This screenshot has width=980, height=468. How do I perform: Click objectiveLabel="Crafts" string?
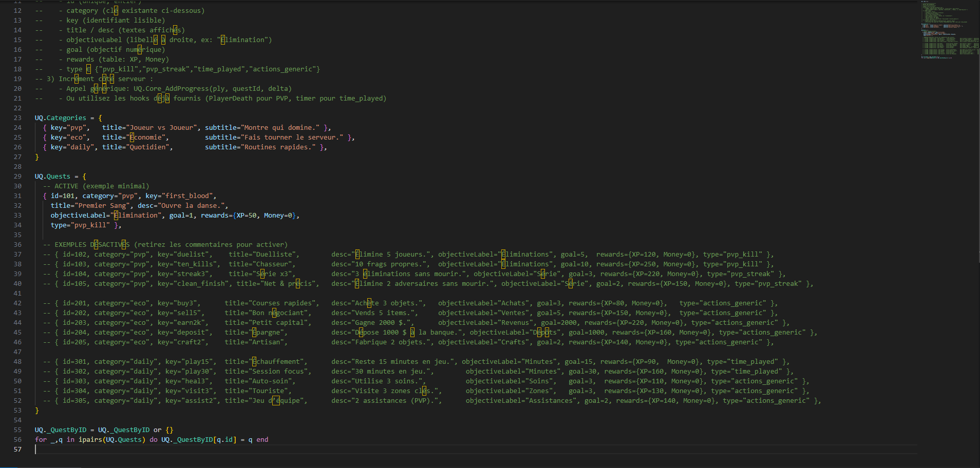[483, 342]
